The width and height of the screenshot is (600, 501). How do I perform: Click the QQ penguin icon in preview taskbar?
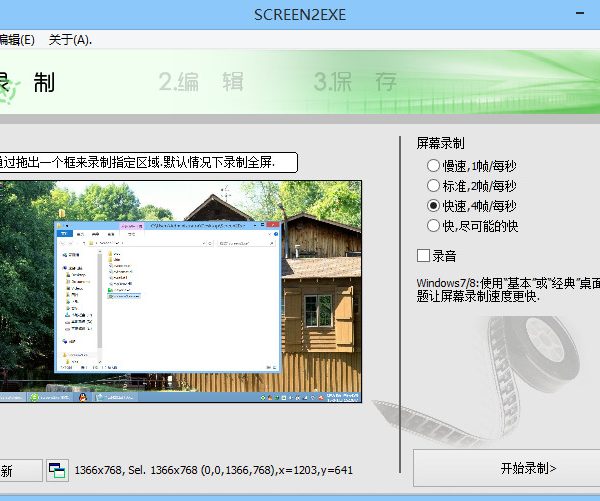pyautogui.click(x=97, y=397)
